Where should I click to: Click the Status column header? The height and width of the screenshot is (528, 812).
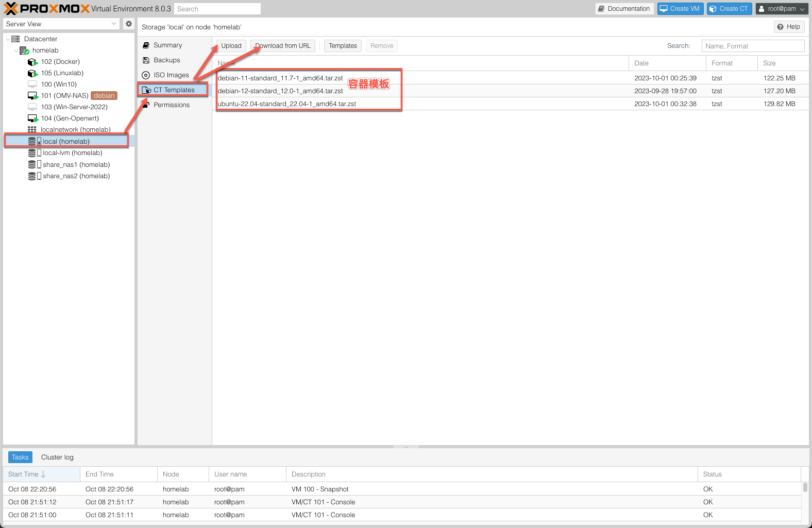[750, 474]
